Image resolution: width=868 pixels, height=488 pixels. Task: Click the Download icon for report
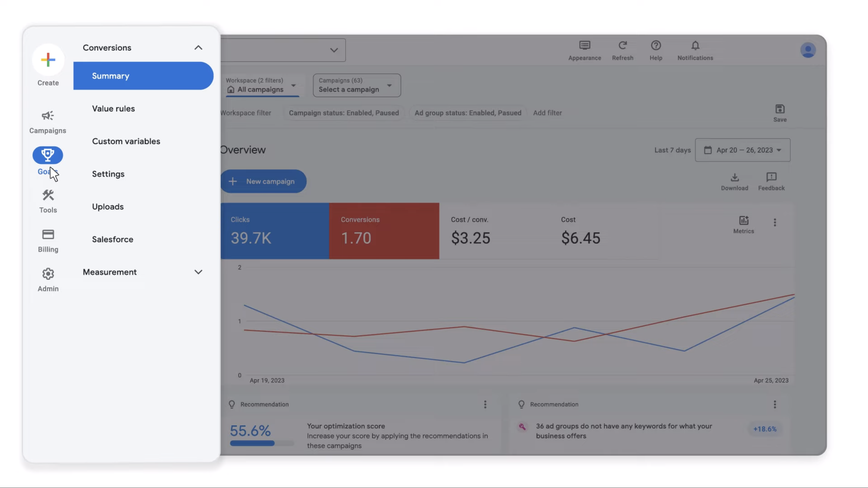click(x=734, y=177)
